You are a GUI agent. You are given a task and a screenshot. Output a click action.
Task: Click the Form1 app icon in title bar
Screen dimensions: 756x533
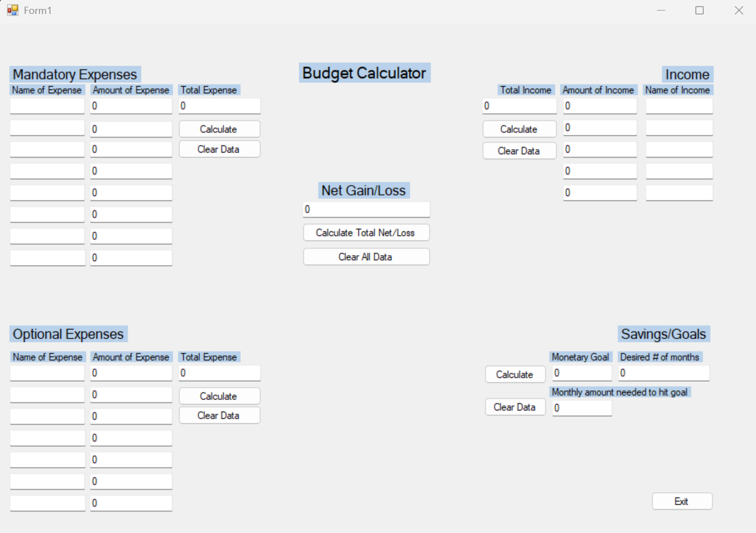pos(13,10)
